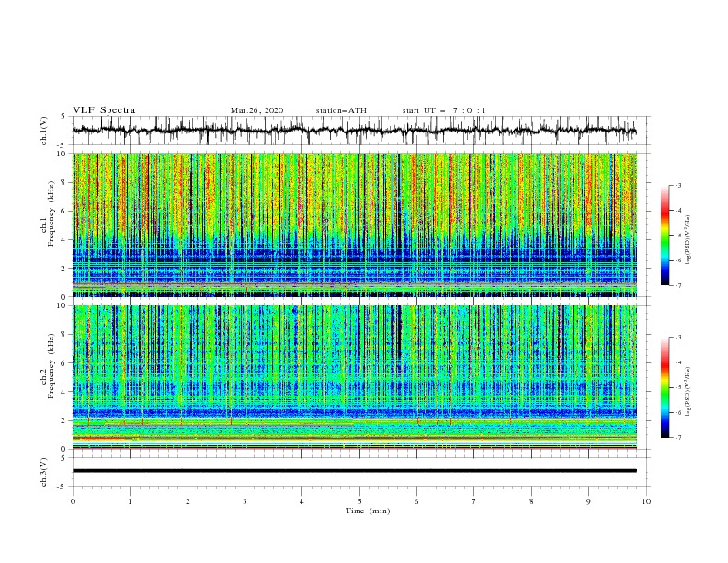Click the "station=ATH" header label
The height and width of the screenshot is (563, 728).
click(x=341, y=110)
